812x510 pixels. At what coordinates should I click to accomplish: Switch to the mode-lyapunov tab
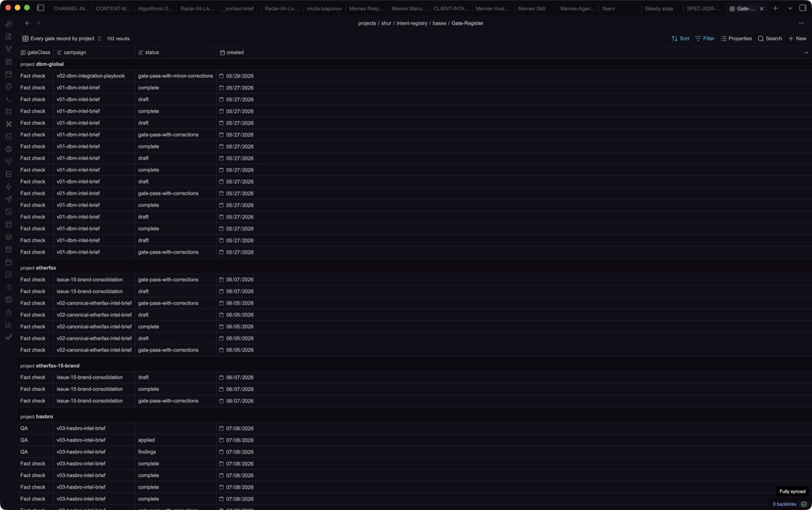point(324,9)
